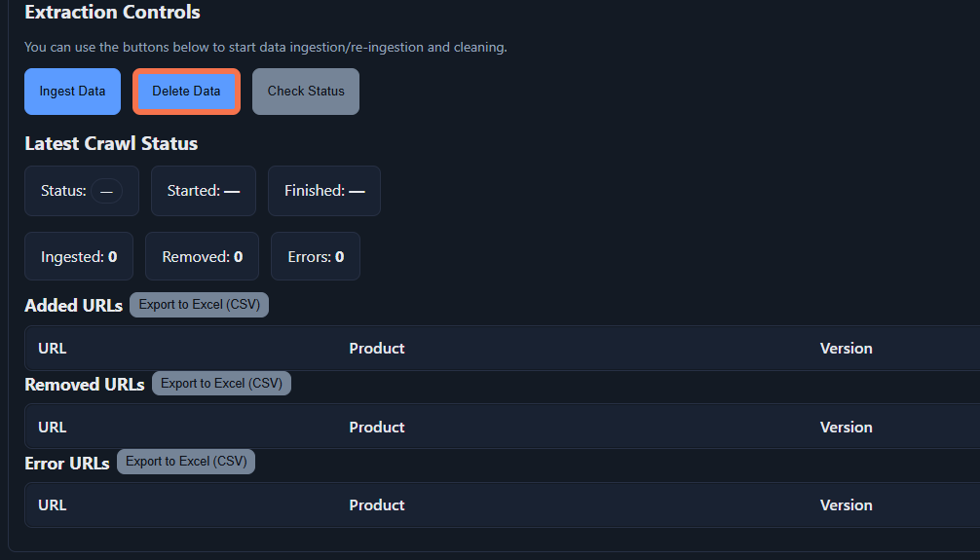This screenshot has height=560, width=980.
Task: Click Version column header in Error URLs table
Action: pos(846,505)
